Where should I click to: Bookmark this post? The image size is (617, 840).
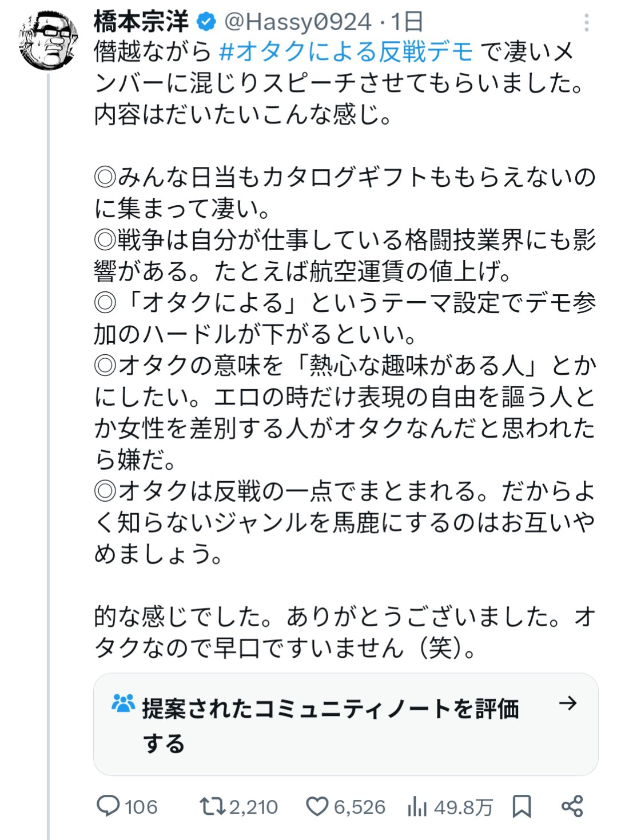[x=522, y=806]
